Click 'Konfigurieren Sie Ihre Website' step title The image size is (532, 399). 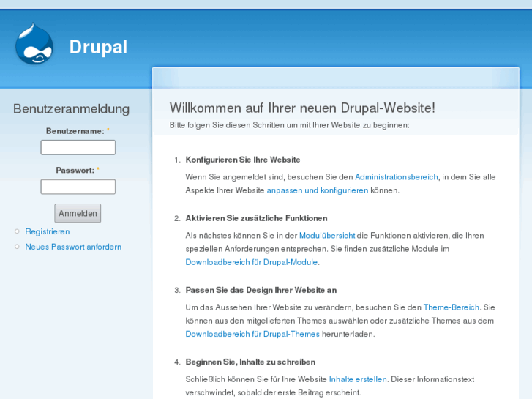click(x=243, y=160)
